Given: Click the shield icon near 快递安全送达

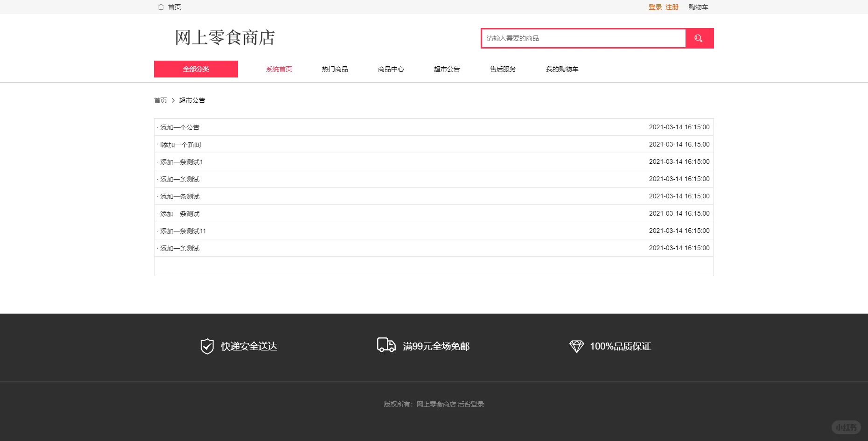Looking at the screenshot, I should click(207, 346).
